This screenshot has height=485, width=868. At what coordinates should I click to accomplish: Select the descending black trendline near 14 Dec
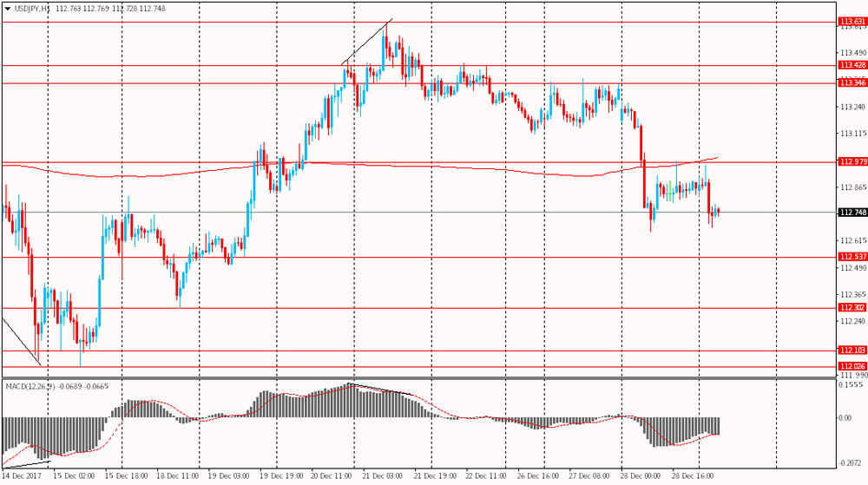pos(22,342)
